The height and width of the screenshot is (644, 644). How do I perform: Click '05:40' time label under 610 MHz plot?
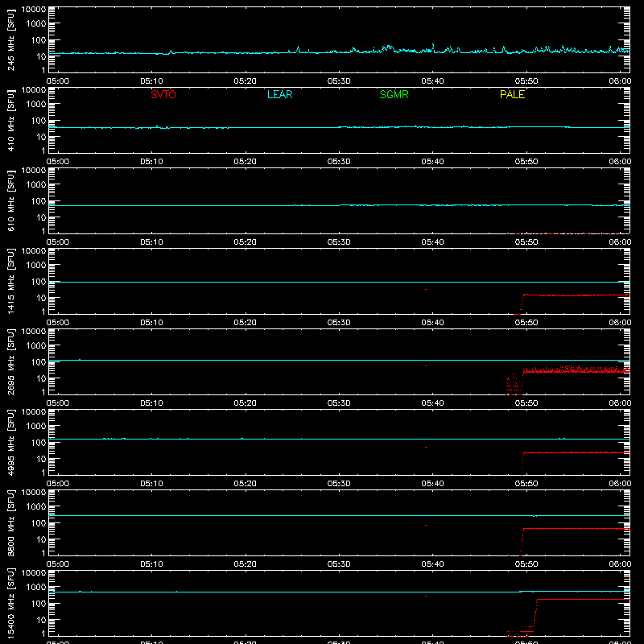[432, 242]
